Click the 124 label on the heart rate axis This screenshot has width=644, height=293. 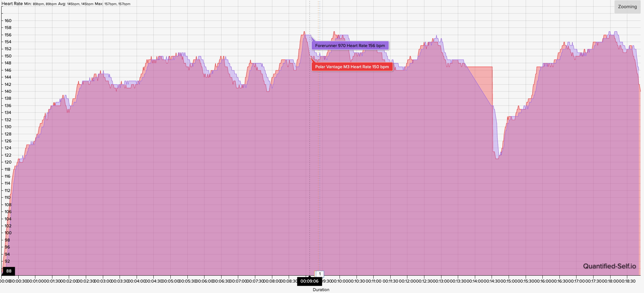[x=8, y=148]
